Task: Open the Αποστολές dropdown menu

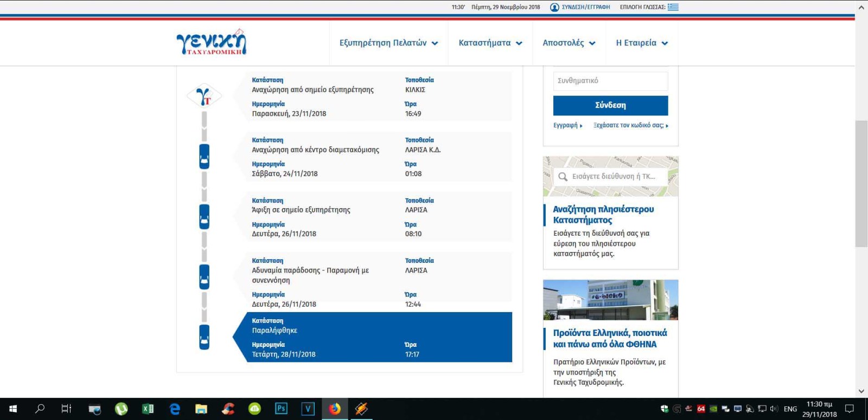Action: coord(569,43)
